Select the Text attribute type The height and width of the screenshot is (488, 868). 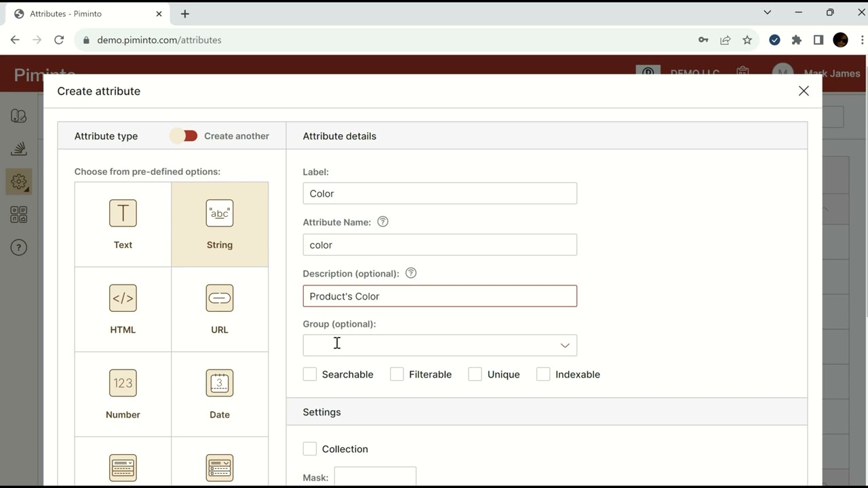click(x=123, y=224)
